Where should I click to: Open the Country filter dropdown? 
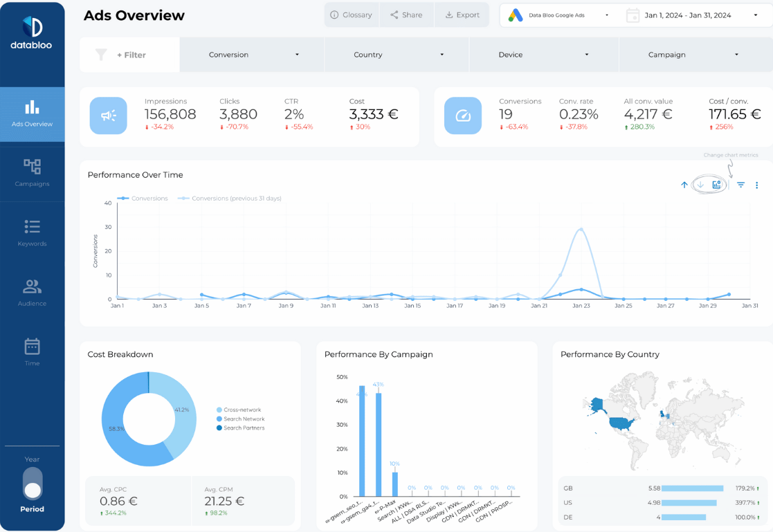397,55
